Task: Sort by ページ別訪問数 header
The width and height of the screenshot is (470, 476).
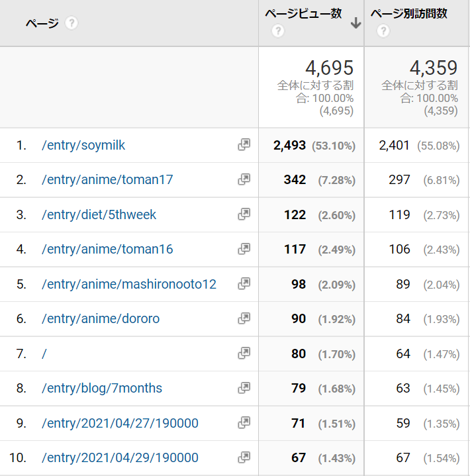Action: pyautogui.click(x=409, y=14)
